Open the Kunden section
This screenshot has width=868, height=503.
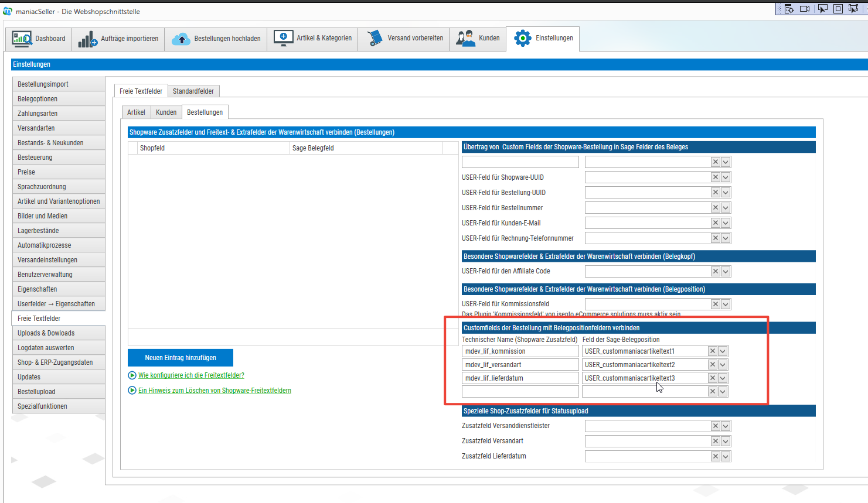(478, 39)
